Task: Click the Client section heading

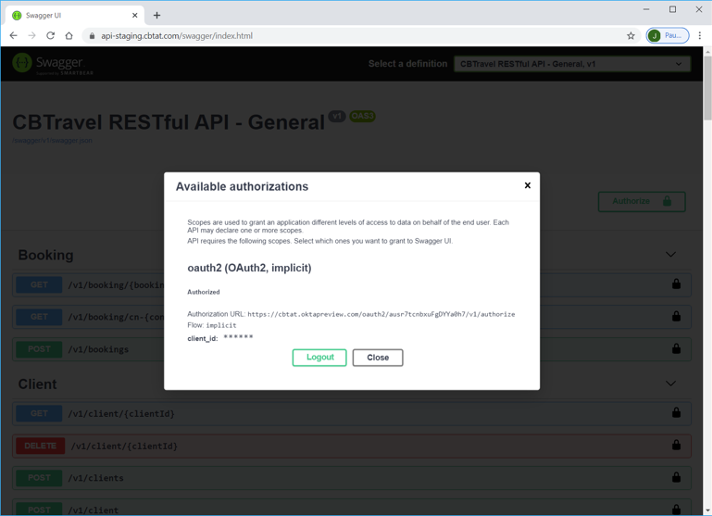Action: click(x=37, y=384)
